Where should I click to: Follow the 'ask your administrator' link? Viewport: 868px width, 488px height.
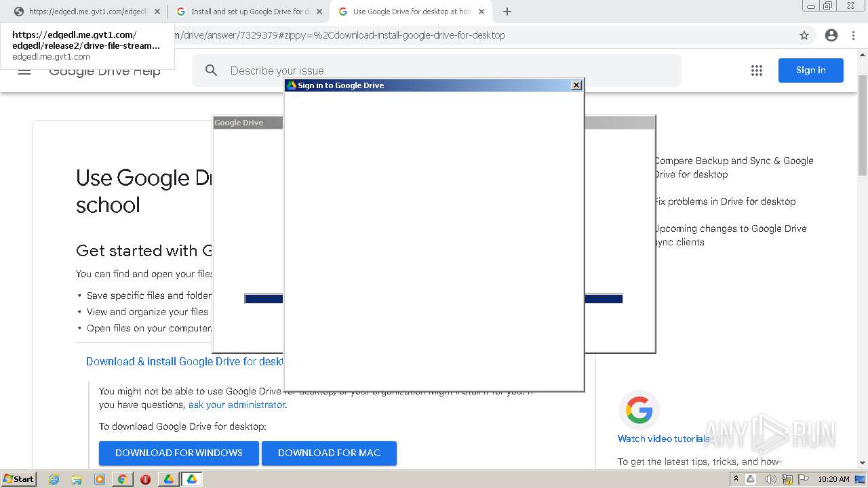click(237, 405)
